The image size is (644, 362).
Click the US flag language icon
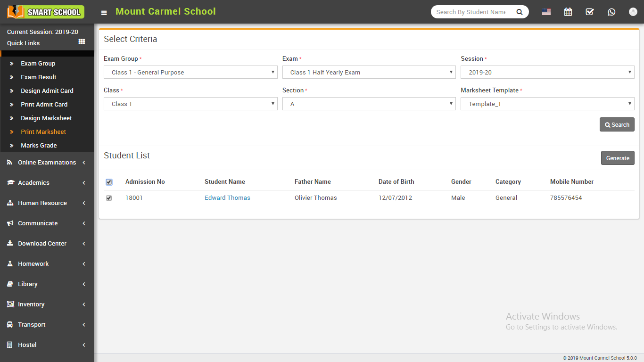[x=546, y=12]
